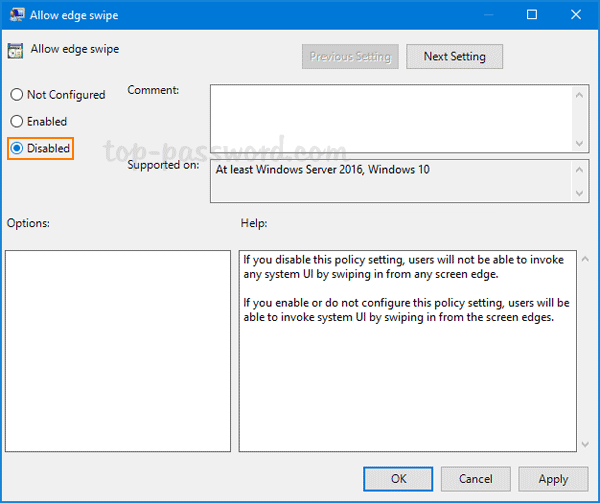Select the Disabled radio button
Image resolution: width=600 pixels, height=503 pixels.
pos(16,149)
